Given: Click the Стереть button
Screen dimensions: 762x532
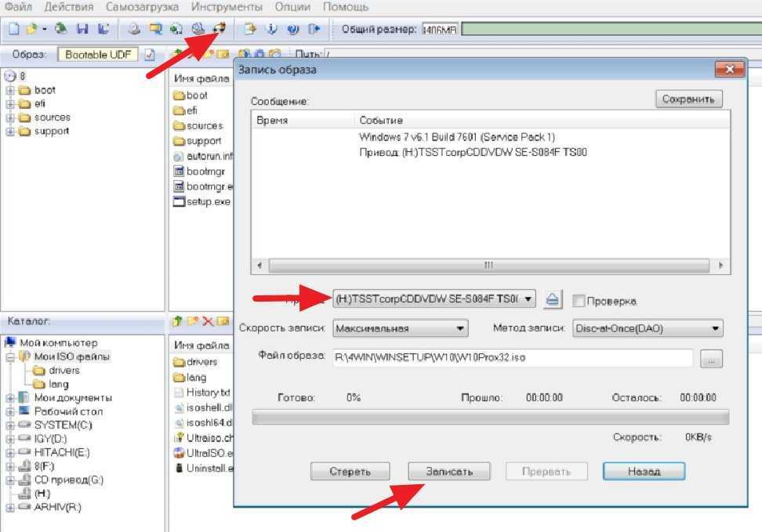Looking at the screenshot, I should tap(350, 471).
